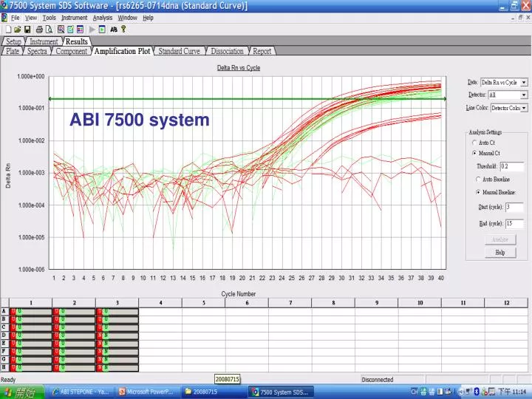This screenshot has width=532, height=399.
Task: Click the New document toolbar icon
Action: (x=8, y=30)
